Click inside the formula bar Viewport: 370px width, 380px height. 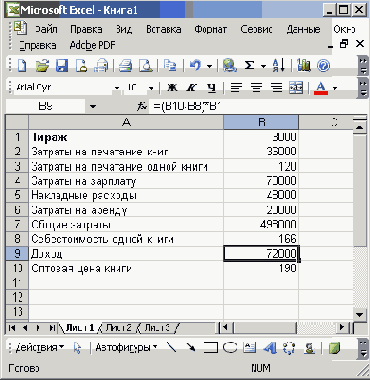click(257, 107)
